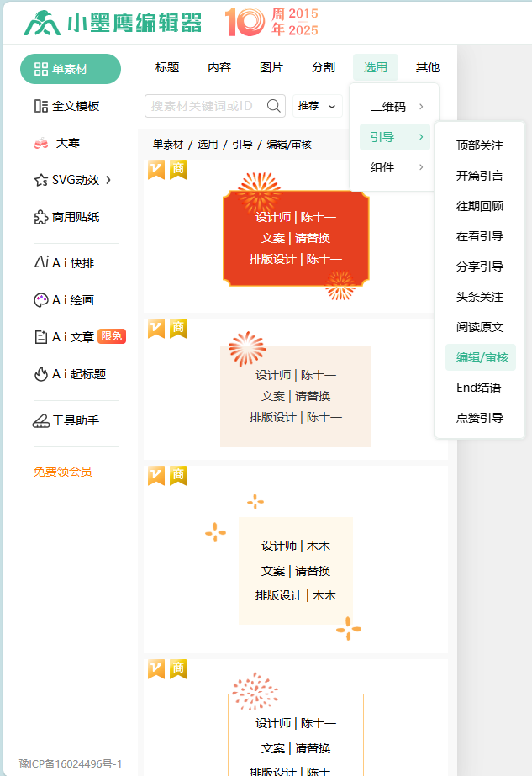The width and height of the screenshot is (532, 776).
Task: Choose 顶部关注 from the submenu
Action: 480,145
